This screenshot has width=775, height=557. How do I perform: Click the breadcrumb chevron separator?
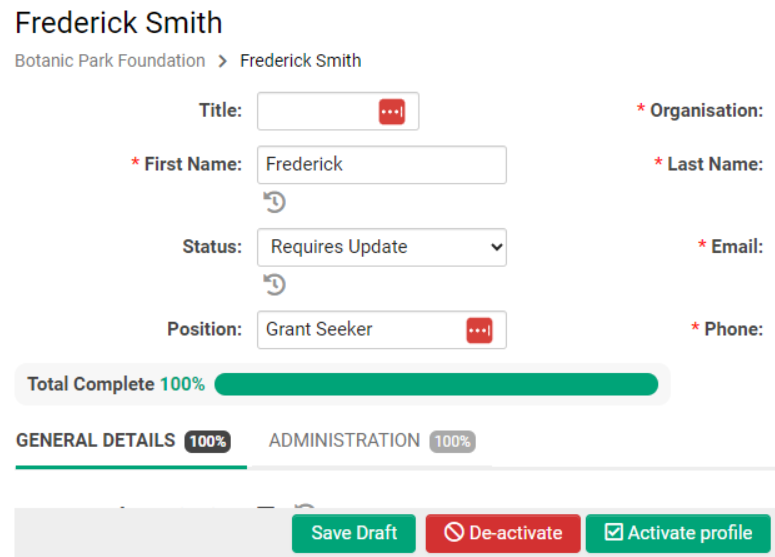[x=223, y=61]
